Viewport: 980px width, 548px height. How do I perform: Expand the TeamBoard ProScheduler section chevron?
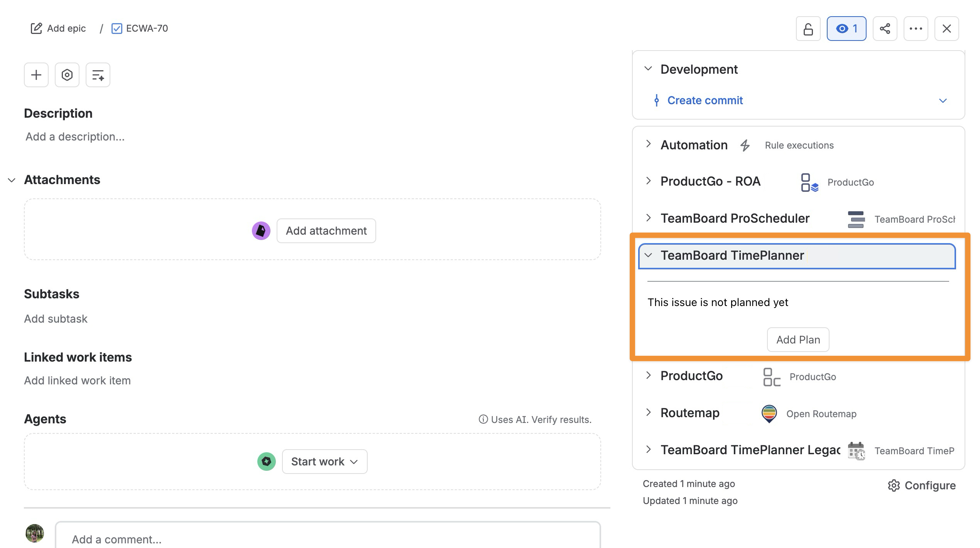pos(648,218)
